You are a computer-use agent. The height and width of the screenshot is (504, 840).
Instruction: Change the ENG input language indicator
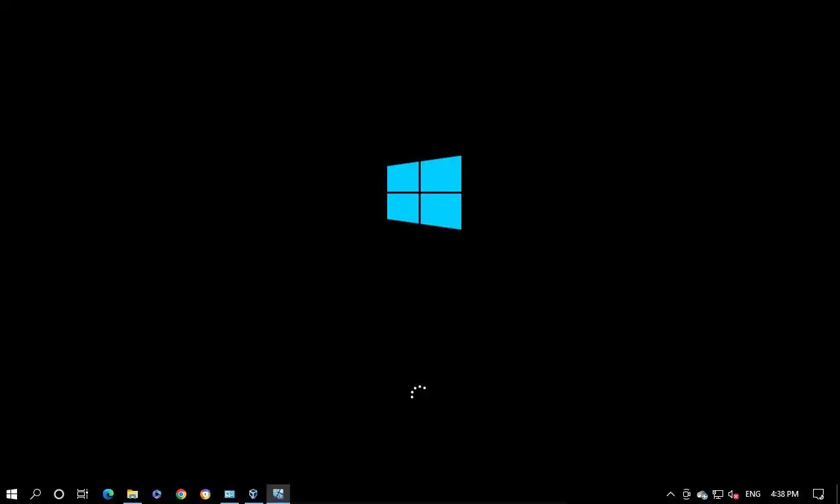pyautogui.click(x=753, y=494)
